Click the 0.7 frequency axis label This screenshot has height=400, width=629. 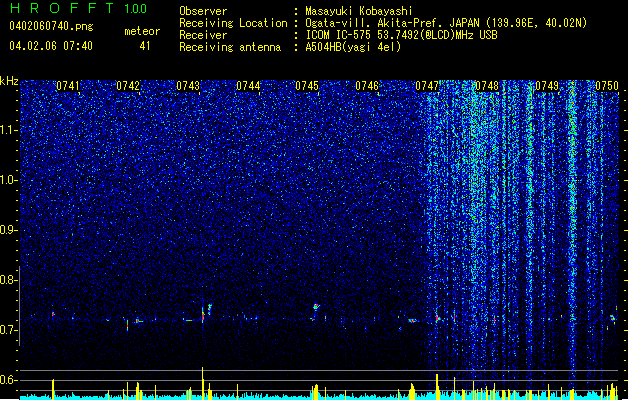(x=9, y=330)
